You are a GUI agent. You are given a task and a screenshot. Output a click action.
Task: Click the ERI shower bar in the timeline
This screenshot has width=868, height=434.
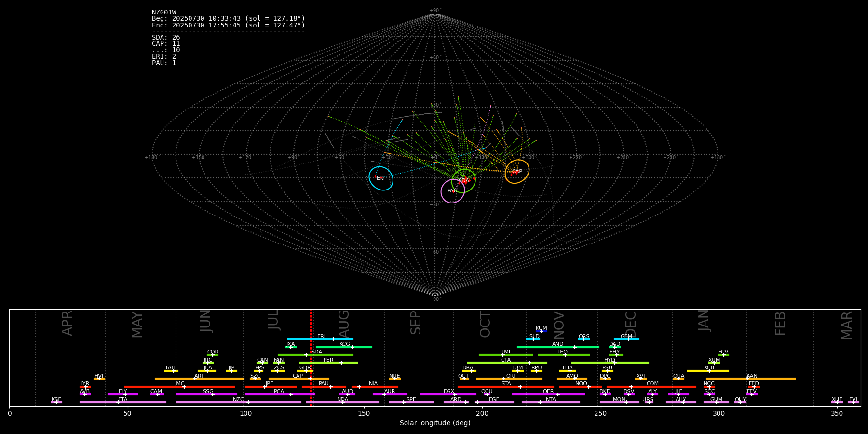[320, 339]
